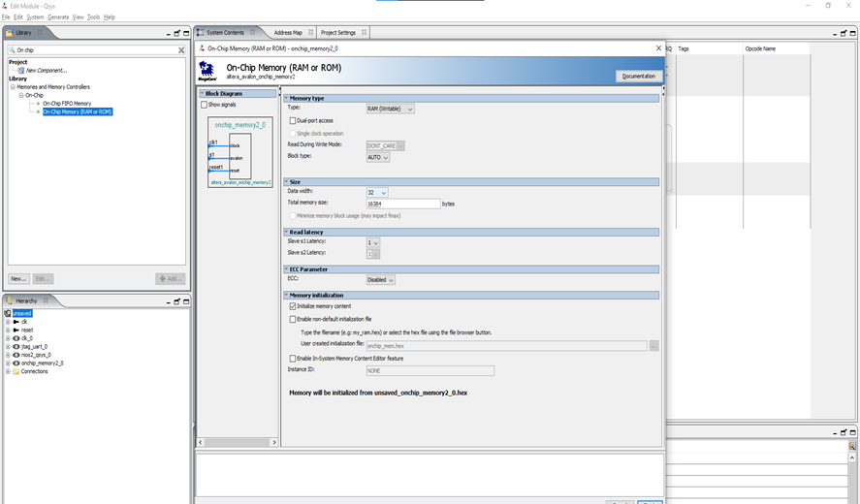Viewport: 860px width, 504px height.
Task: Click the New Component icon in Project
Action: (x=21, y=71)
